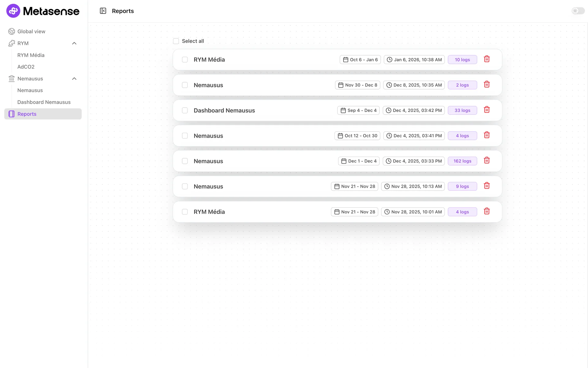Delete the RYM Média Oct 6 - Jan 6 report
Image resolution: width=588 pixels, height=368 pixels.
(487, 59)
